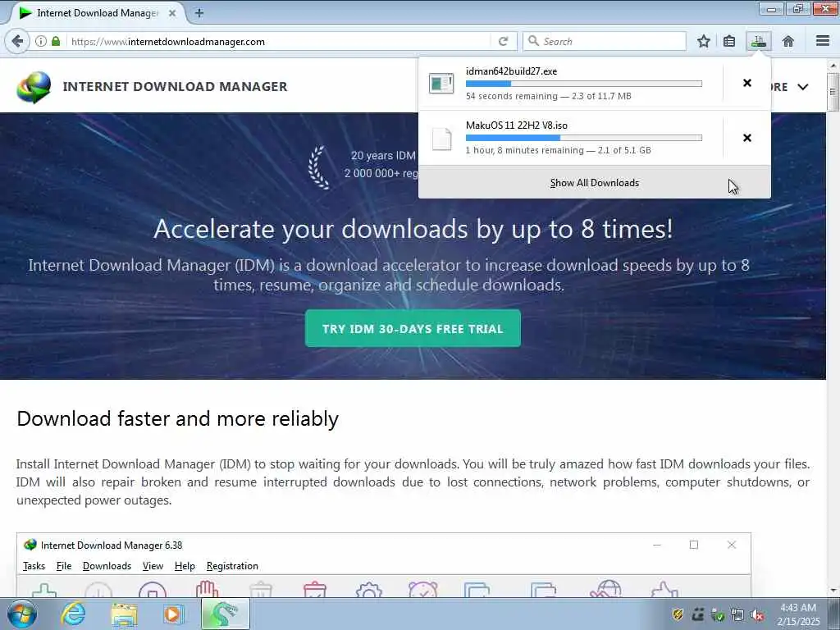The height and width of the screenshot is (630, 840).
Task: Open the Windows Start orb
Action: (22, 614)
